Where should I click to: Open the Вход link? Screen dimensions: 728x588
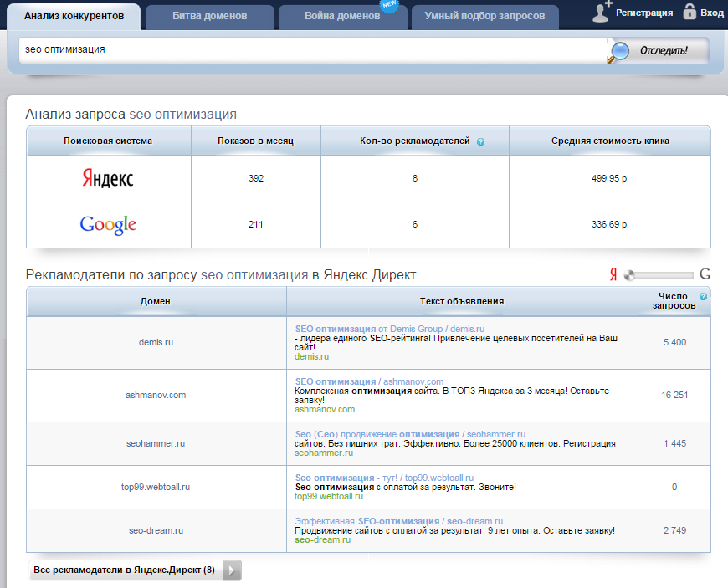coord(712,13)
